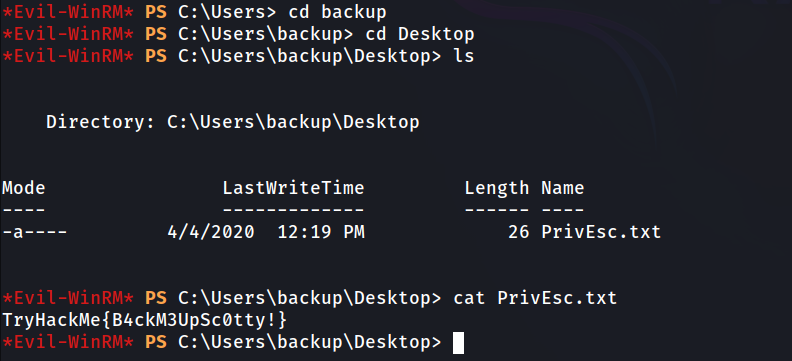The image size is (792, 361).
Task: Click the TryHackMe flag output text
Action: pos(144,320)
